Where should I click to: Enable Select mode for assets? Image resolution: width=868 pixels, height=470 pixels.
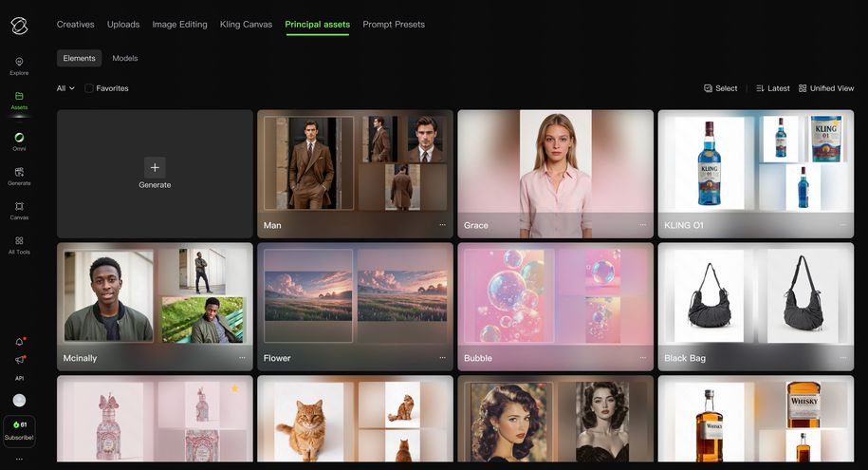(720, 88)
